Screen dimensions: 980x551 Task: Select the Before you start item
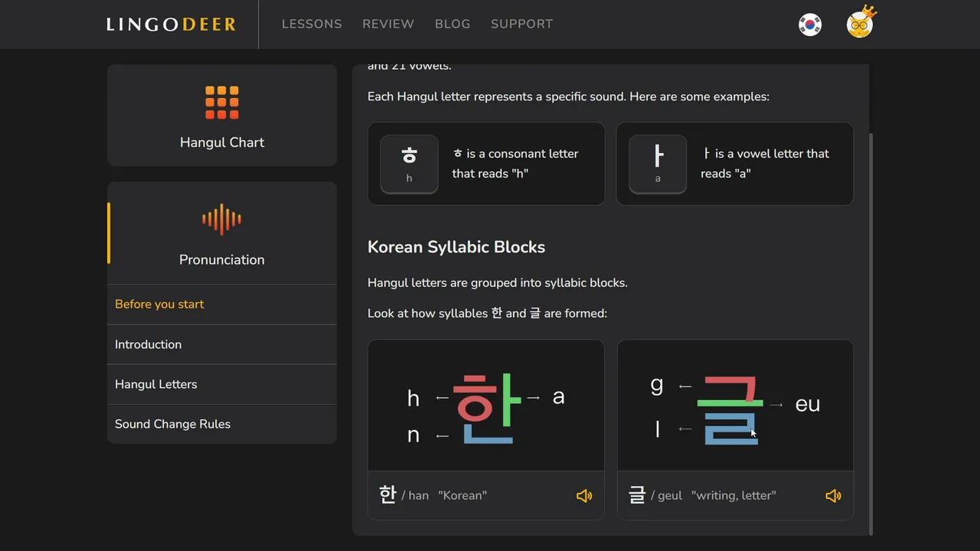point(222,305)
